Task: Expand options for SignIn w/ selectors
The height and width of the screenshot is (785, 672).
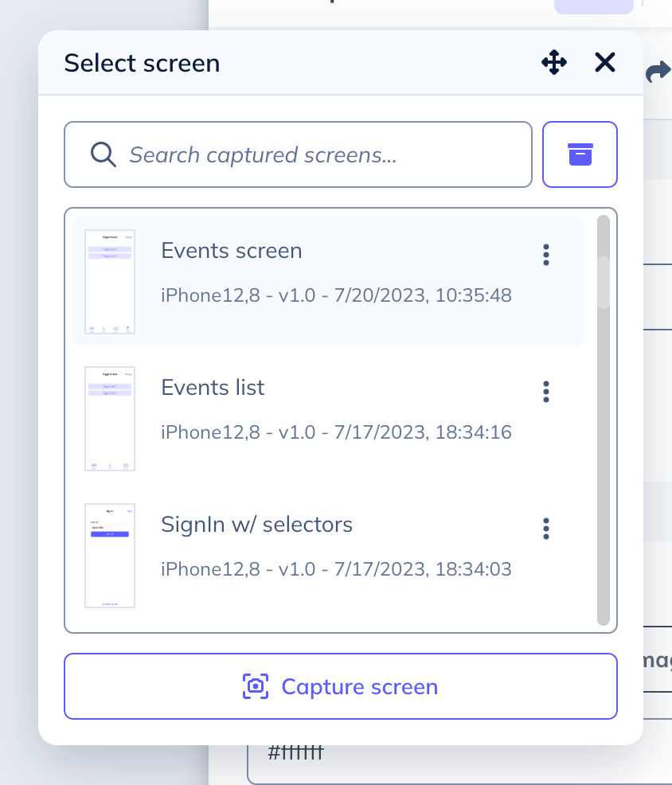Action: point(546,529)
